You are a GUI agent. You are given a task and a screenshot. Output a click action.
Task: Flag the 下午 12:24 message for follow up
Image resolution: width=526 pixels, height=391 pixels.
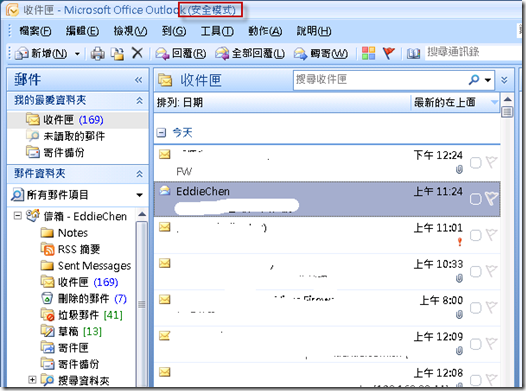pos(491,162)
